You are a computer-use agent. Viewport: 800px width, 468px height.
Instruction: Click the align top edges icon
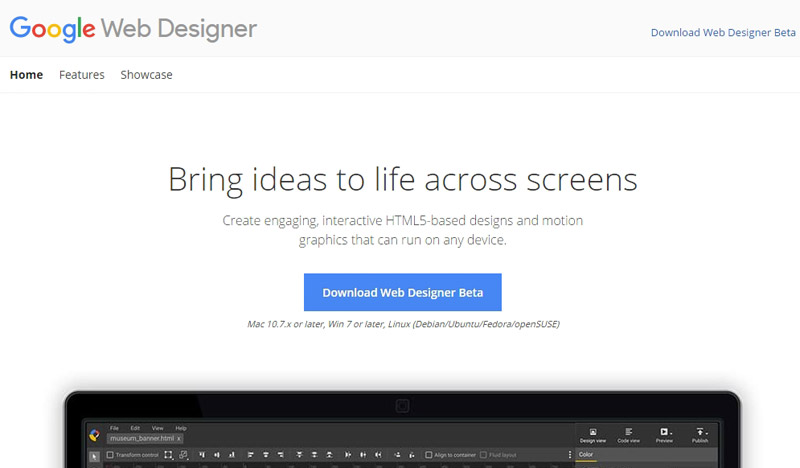(202, 455)
